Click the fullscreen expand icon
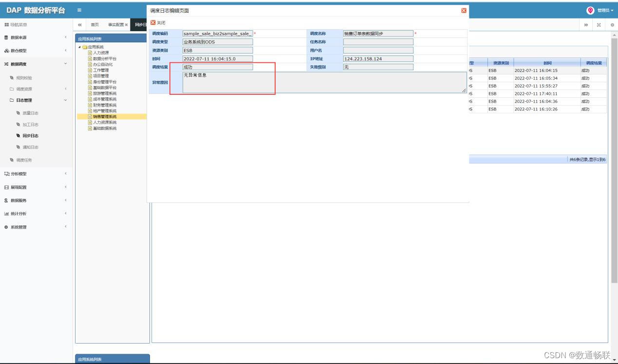Viewport: 618px width, 364px height. tap(599, 25)
